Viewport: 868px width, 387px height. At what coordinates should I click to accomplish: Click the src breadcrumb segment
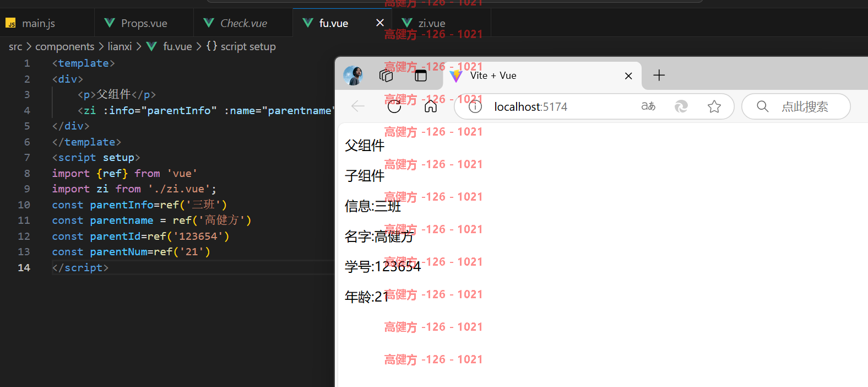(x=15, y=46)
